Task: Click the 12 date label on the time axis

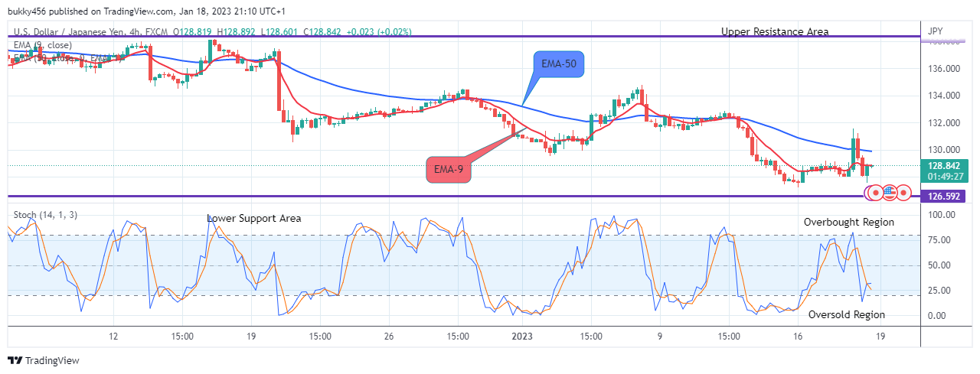Action: pos(113,337)
